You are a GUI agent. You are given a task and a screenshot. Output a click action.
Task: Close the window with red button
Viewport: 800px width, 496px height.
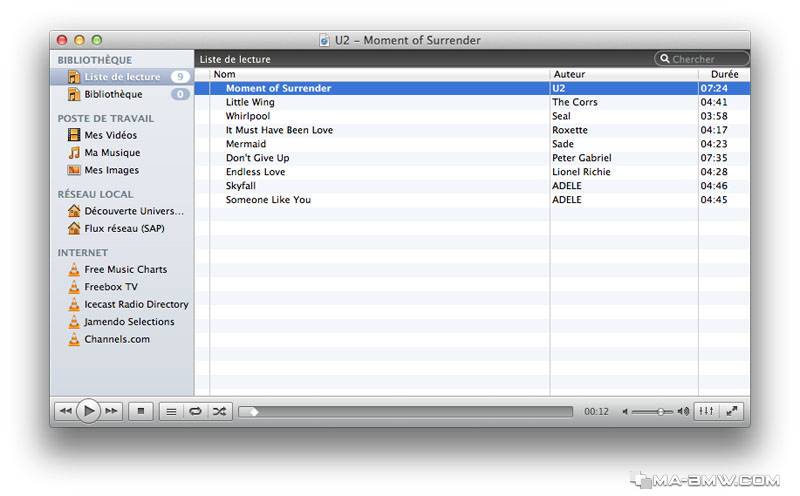pyautogui.click(x=62, y=40)
